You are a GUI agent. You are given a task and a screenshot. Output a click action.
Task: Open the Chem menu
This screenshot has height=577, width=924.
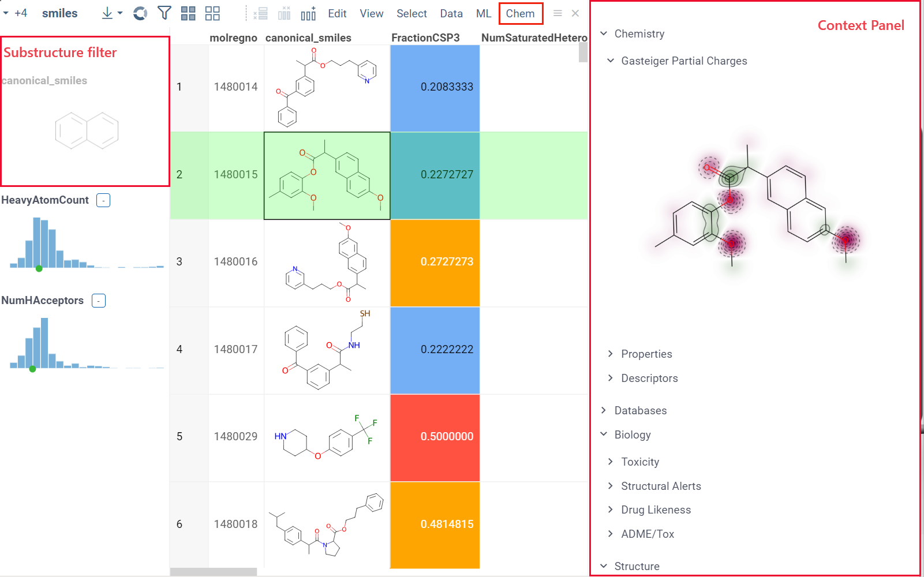click(x=521, y=13)
